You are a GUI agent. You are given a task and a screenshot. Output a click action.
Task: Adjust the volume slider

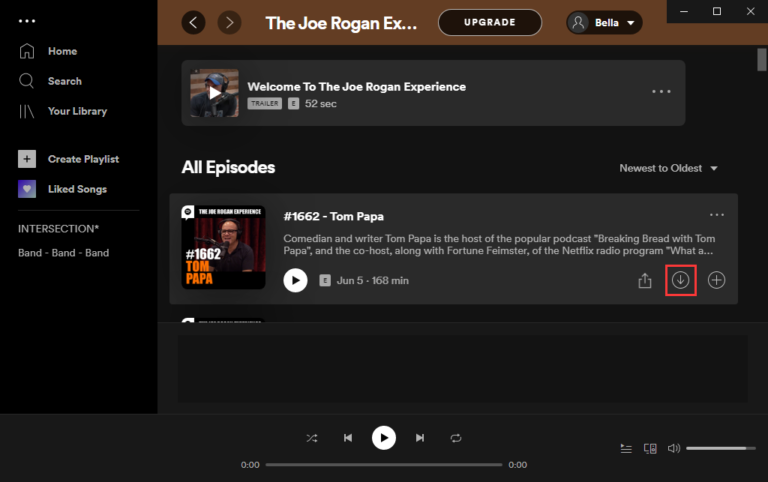(x=720, y=448)
